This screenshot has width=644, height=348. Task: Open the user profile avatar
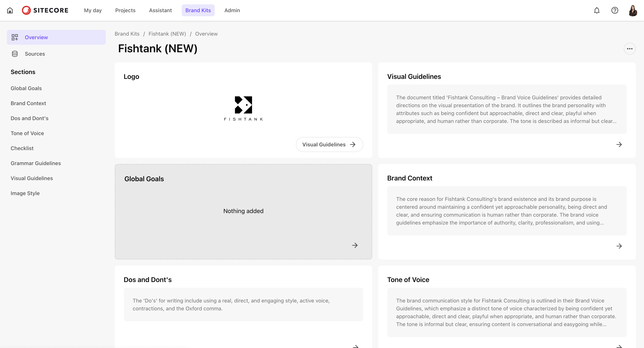pyautogui.click(x=633, y=10)
